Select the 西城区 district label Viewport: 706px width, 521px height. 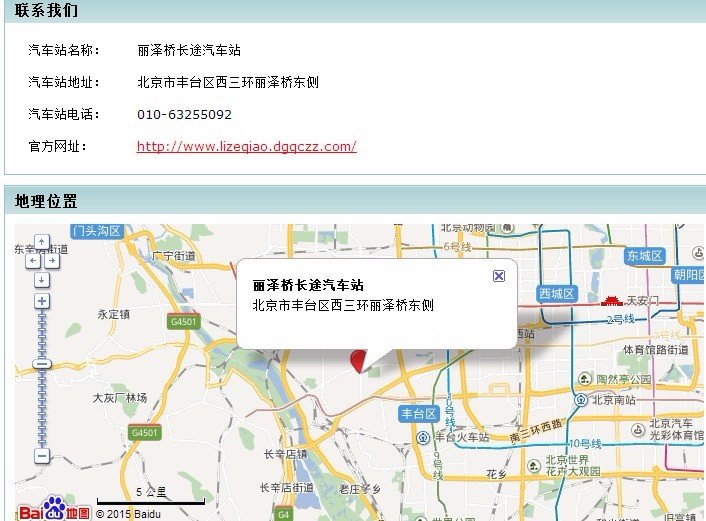click(556, 293)
